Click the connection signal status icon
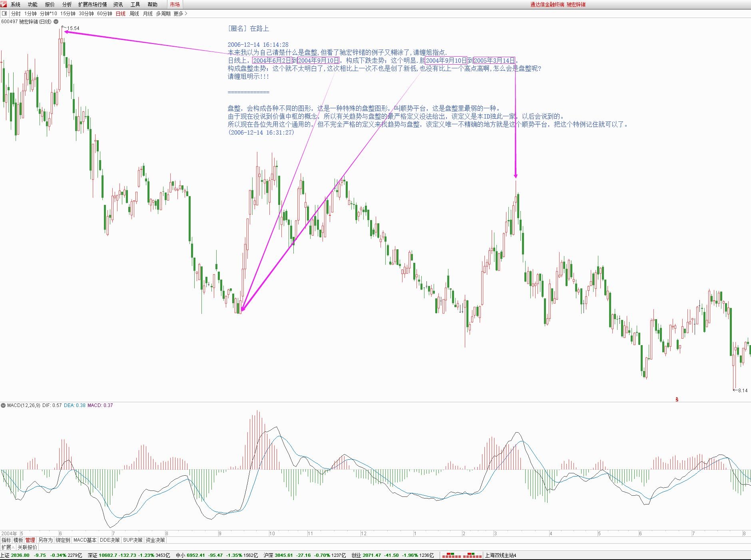 tap(462, 555)
